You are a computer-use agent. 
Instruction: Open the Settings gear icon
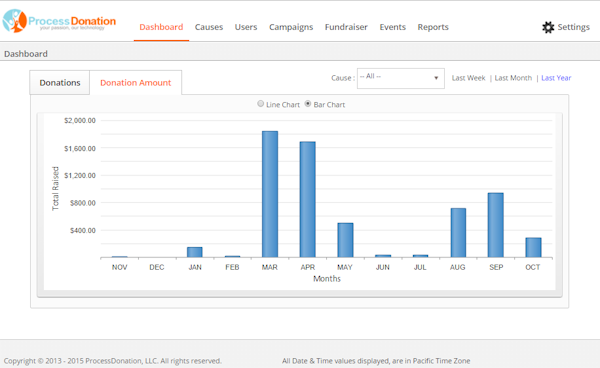click(x=548, y=27)
